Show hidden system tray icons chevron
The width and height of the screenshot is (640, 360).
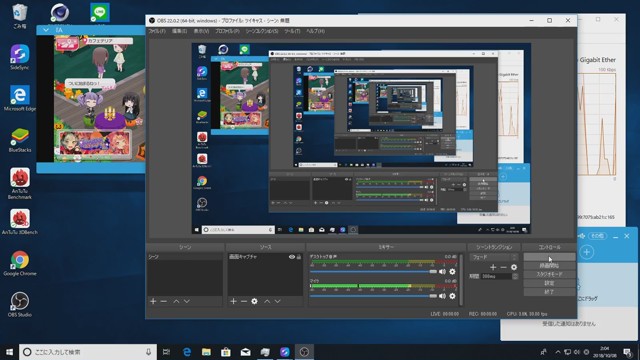558,352
